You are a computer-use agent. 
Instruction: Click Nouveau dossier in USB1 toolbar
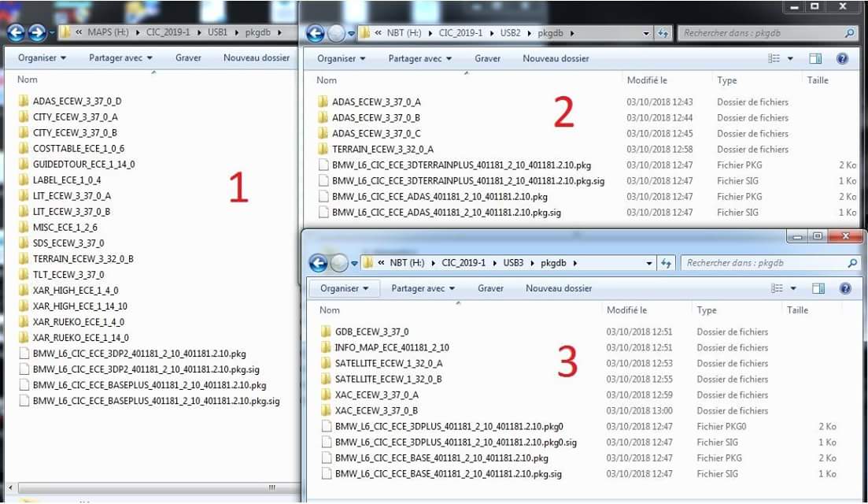pos(257,57)
